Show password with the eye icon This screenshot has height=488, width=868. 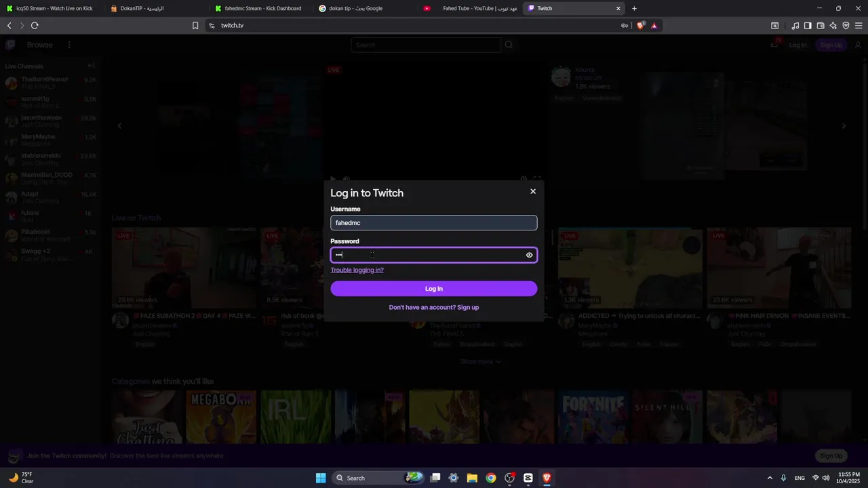click(x=530, y=255)
